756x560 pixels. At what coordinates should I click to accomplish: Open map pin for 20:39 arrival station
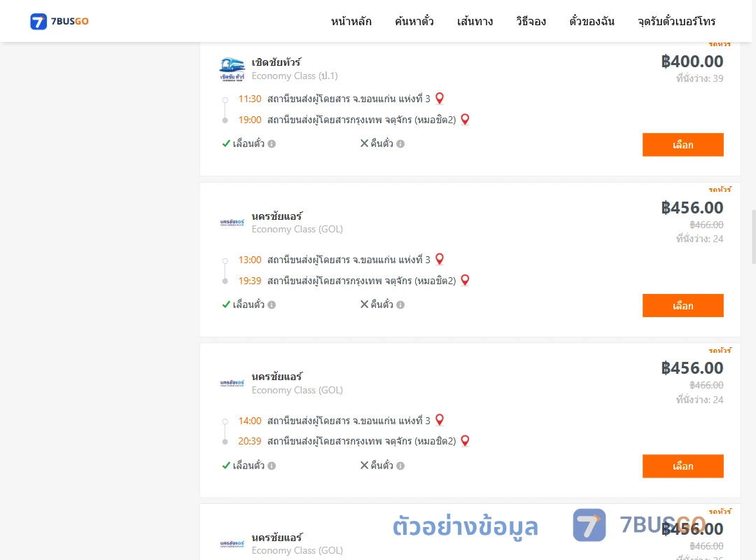tap(465, 441)
